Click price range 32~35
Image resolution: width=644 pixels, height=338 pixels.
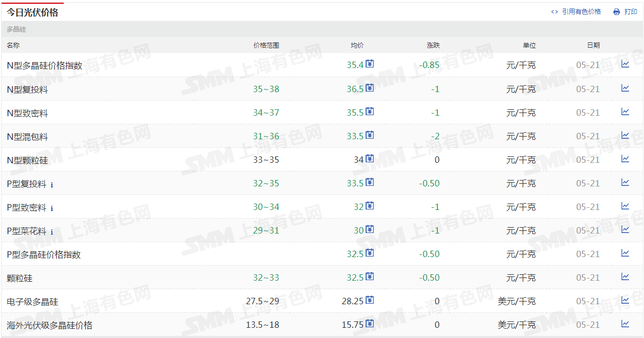266,183
